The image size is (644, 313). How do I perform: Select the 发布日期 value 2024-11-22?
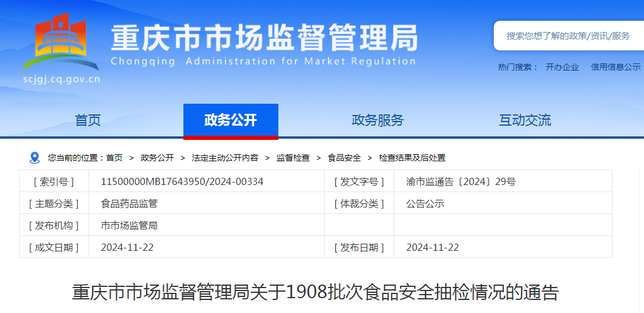(433, 247)
